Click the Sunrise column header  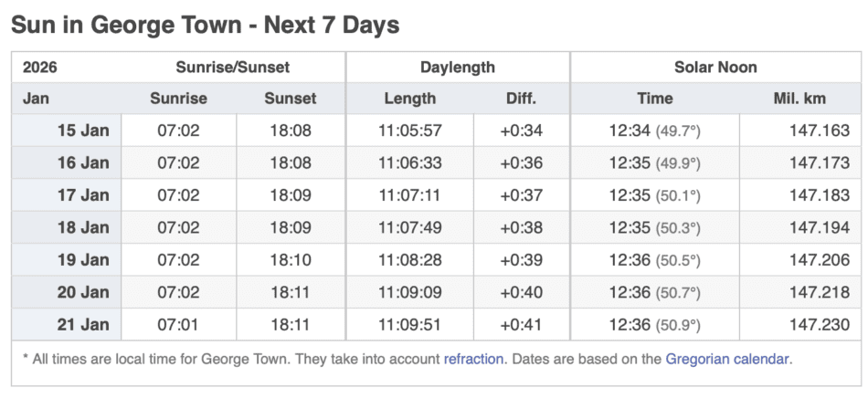click(178, 99)
